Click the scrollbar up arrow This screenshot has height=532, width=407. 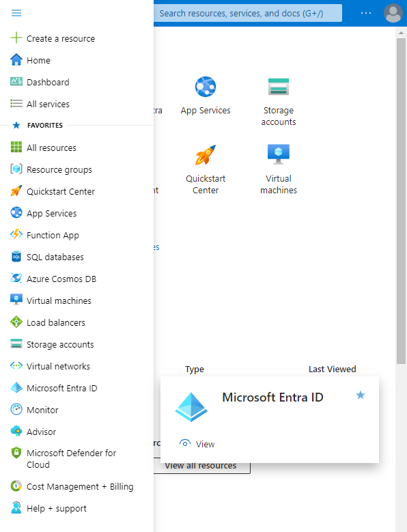pyautogui.click(x=402, y=33)
